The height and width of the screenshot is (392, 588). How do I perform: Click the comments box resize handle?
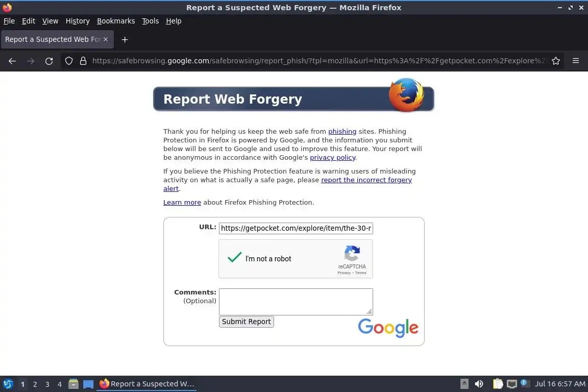click(370, 311)
